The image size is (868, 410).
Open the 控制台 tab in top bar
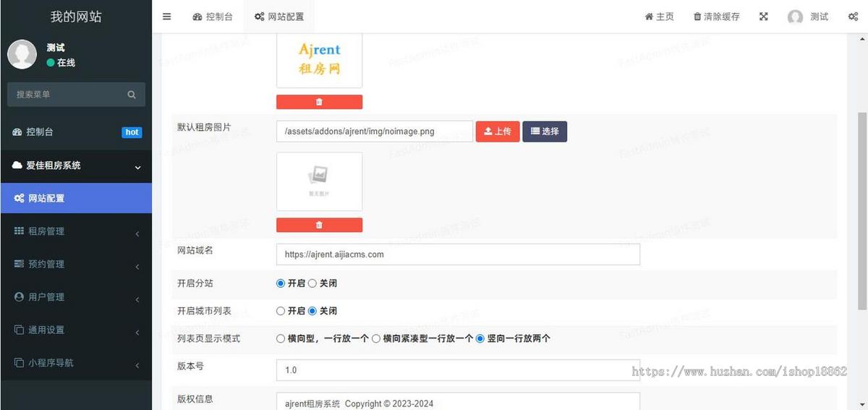213,17
